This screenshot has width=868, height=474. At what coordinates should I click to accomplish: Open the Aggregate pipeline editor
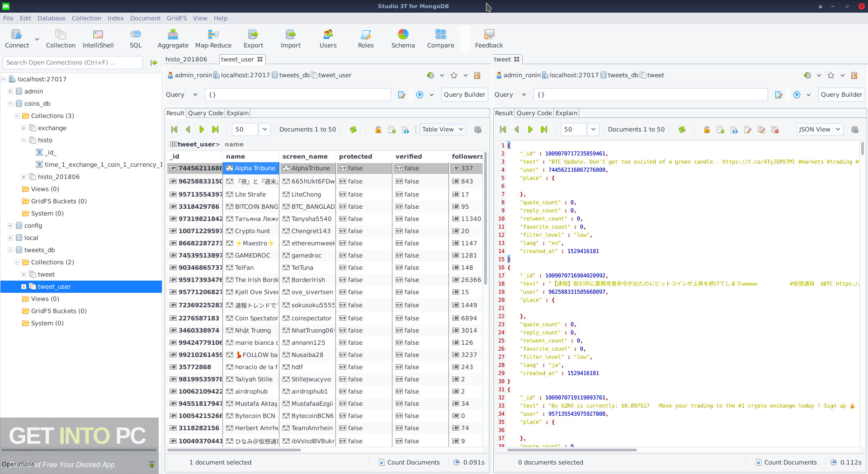pyautogui.click(x=173, y=38)
